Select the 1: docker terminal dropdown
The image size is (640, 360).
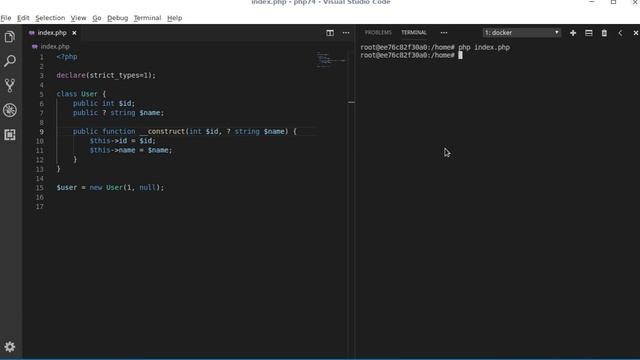pos(521,33)
